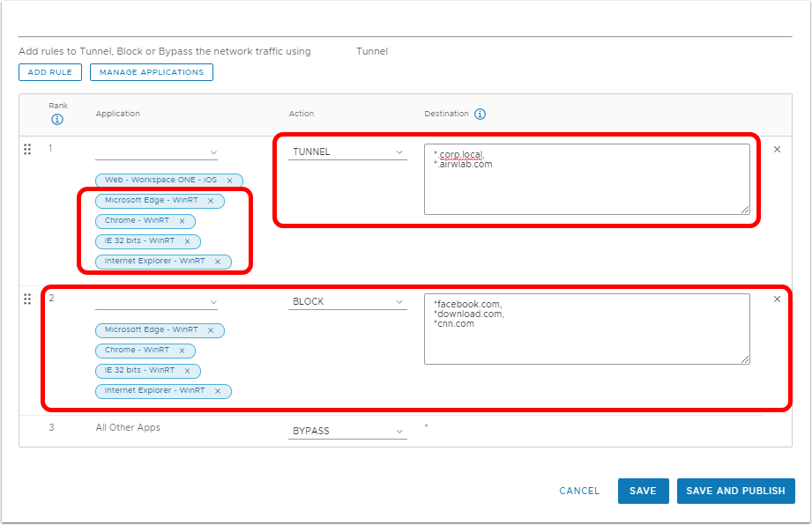Grab the drag handle for rule 2
Viewport: 812px width, 525px height.
[27, 299]
